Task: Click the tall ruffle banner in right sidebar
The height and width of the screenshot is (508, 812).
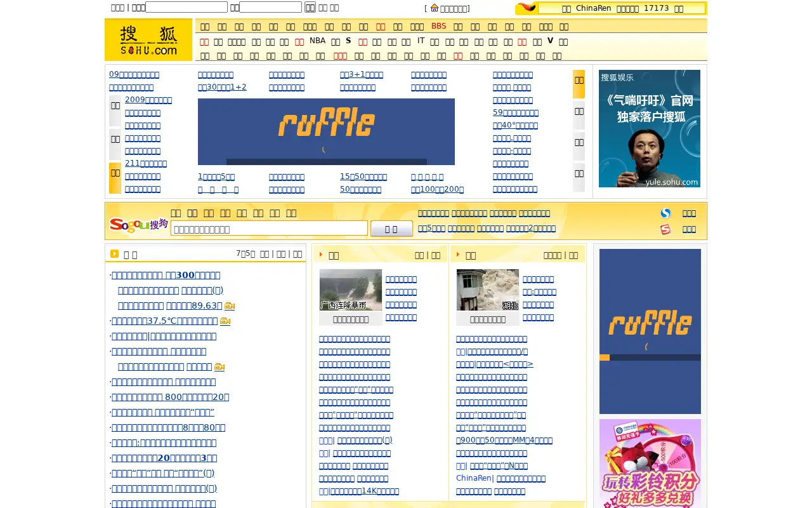Action: pyautogui.click(x=650, y=331)
